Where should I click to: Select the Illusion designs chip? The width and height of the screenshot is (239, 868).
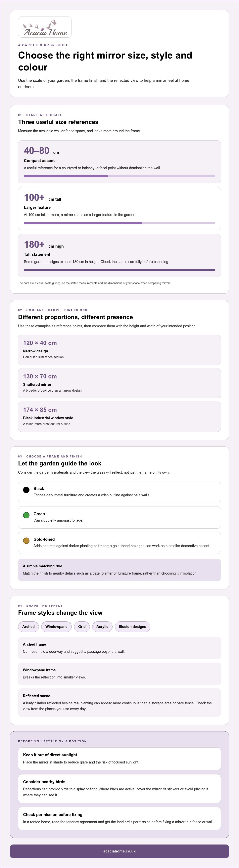point(132,627)
